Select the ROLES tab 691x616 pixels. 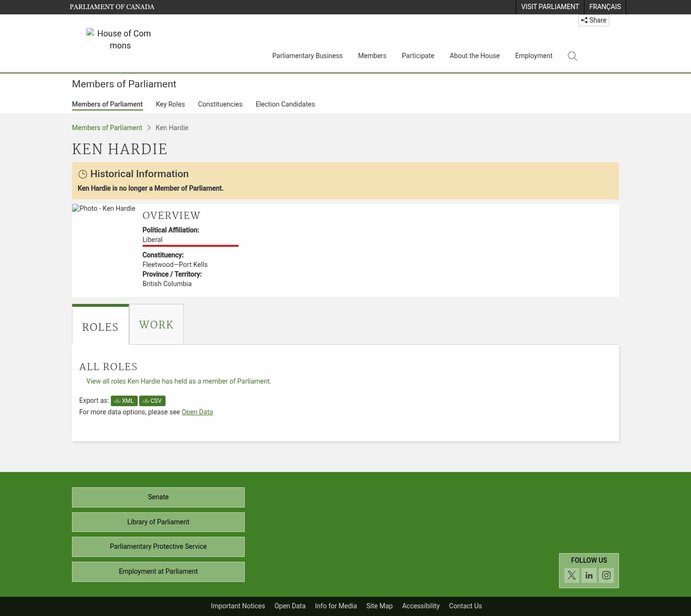click(100, 327)
